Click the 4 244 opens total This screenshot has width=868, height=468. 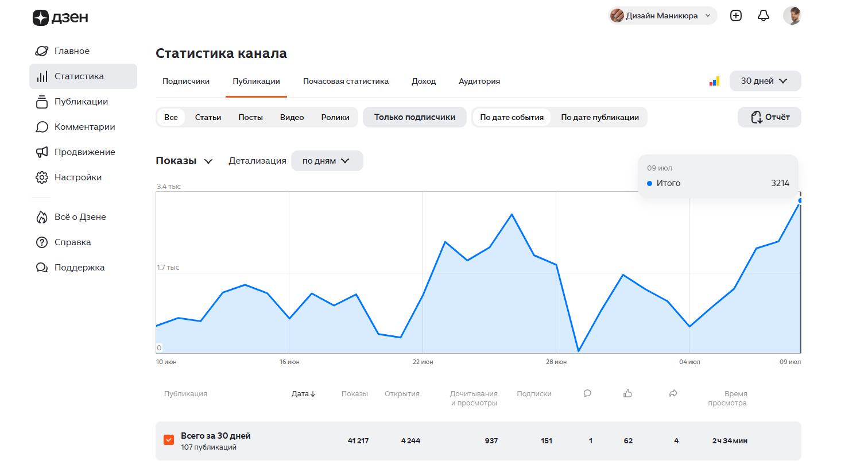tap(410, 441)
